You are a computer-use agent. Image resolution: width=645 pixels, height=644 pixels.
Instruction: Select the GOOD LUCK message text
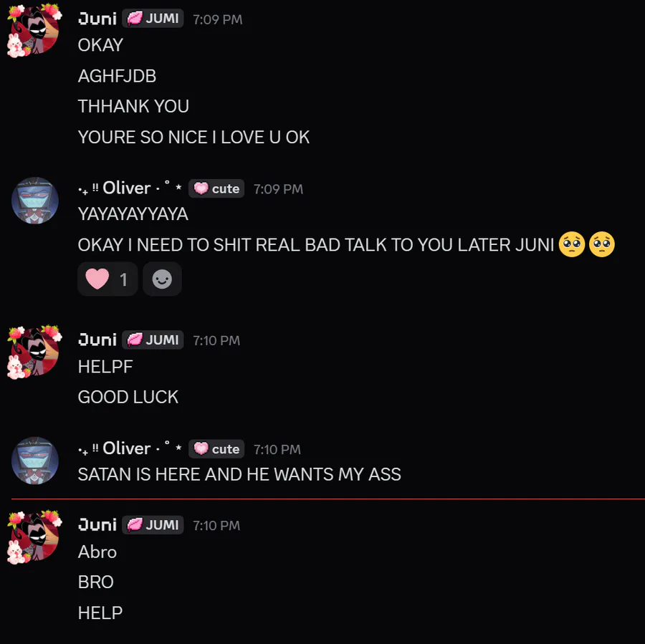coord(128,398)
